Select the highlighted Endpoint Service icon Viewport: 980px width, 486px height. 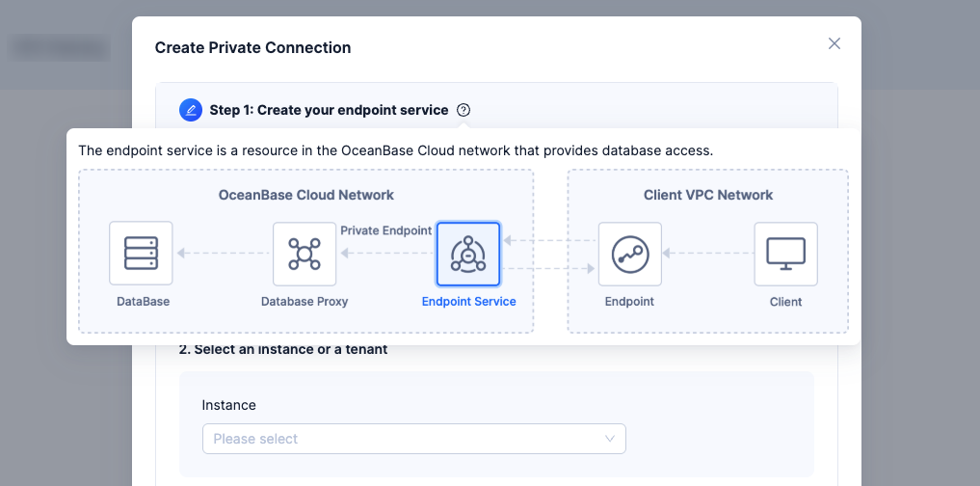(x=468, y=254)
